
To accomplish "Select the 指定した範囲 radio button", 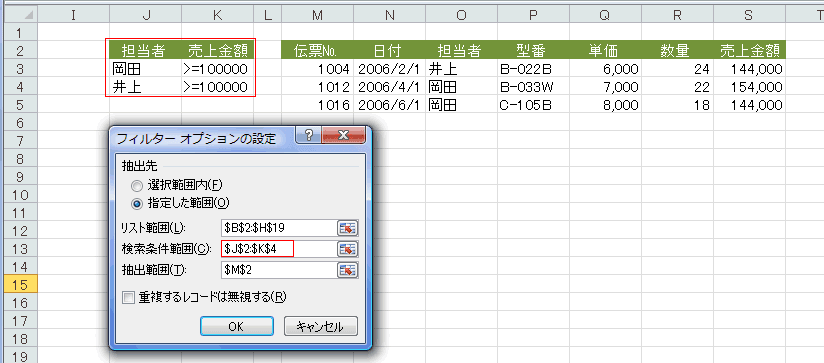I will point(136,203).
